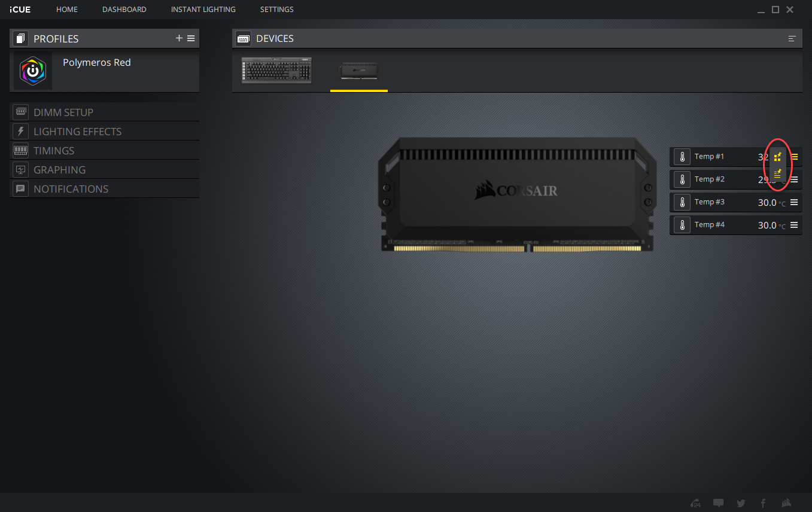
Task: Open Instant Lighting from the top menu
Action: (203, 10)
